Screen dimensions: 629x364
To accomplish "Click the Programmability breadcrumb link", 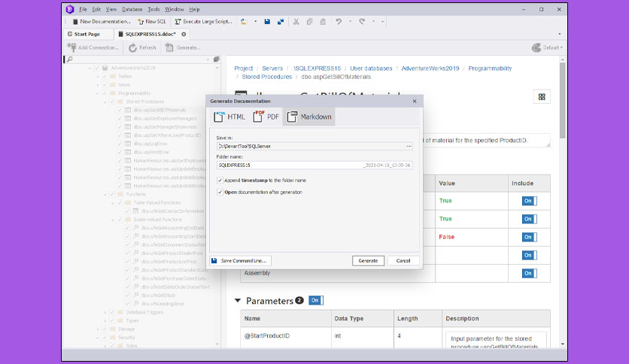I will 490,68.
